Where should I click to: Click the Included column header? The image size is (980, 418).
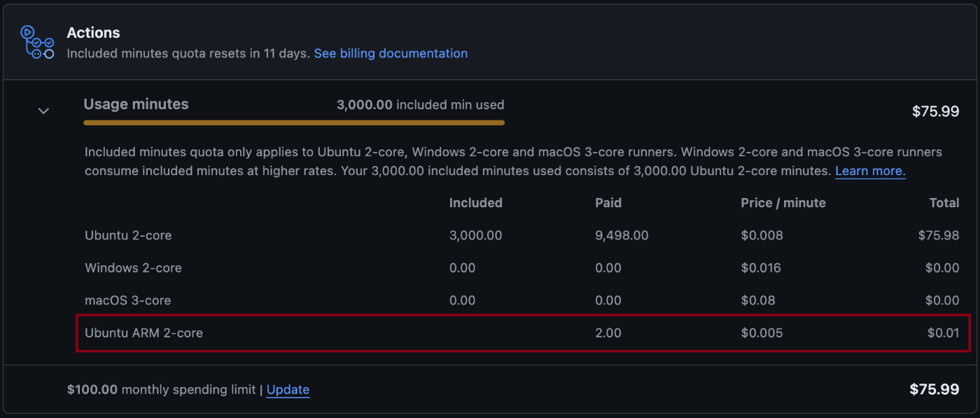coord(476,203)
